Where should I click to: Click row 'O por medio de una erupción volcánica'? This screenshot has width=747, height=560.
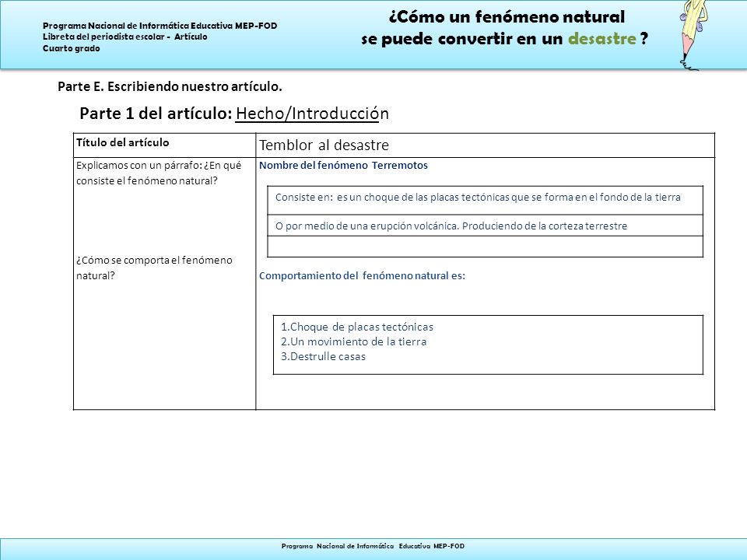click(485, 226)
